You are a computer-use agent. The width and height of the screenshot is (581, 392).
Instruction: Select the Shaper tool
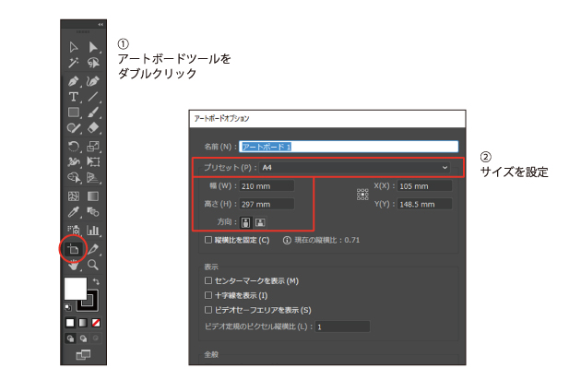pyautogui.click(x=74, y=128)
